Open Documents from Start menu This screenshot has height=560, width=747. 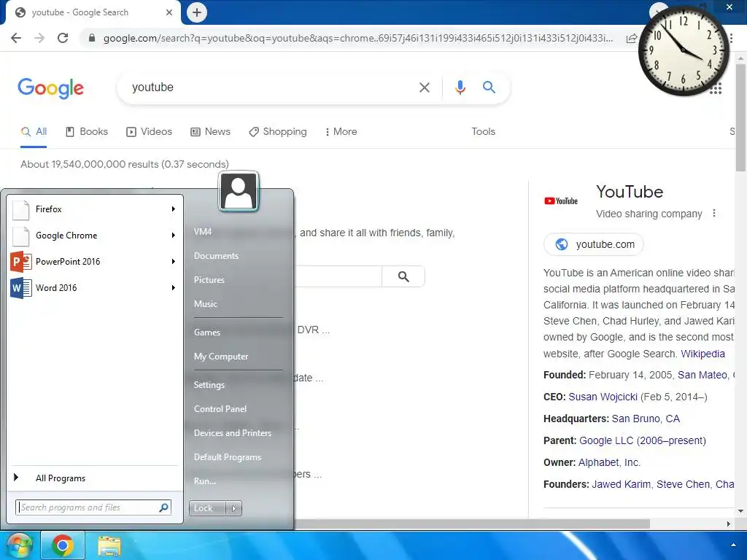coord(216,256)
